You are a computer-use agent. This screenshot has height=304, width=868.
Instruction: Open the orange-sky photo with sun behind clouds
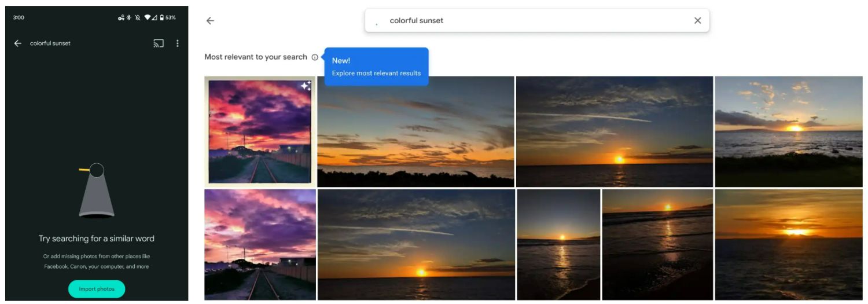point(788,244)
